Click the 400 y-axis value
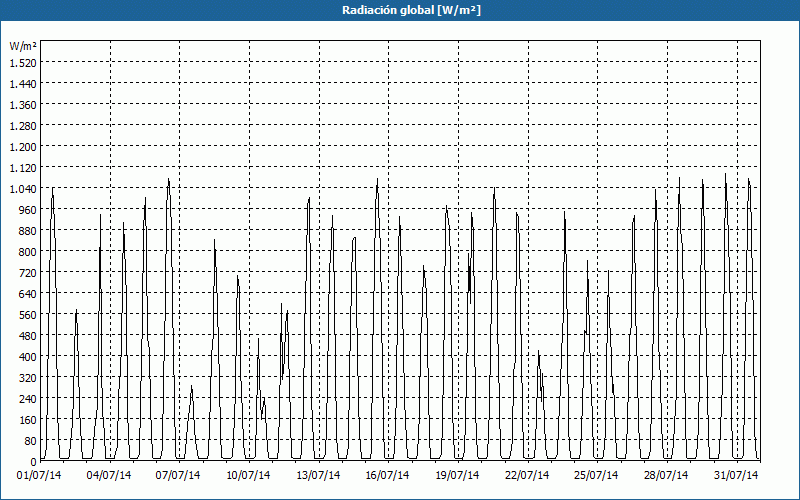The width and height of the screenshot is (800, 500). pos(28,357)
